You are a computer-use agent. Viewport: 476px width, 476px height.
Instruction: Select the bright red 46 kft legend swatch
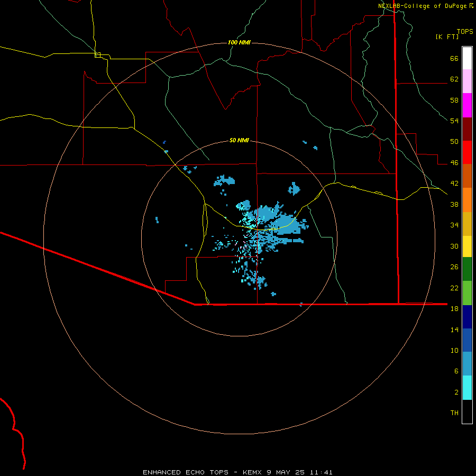467,152
